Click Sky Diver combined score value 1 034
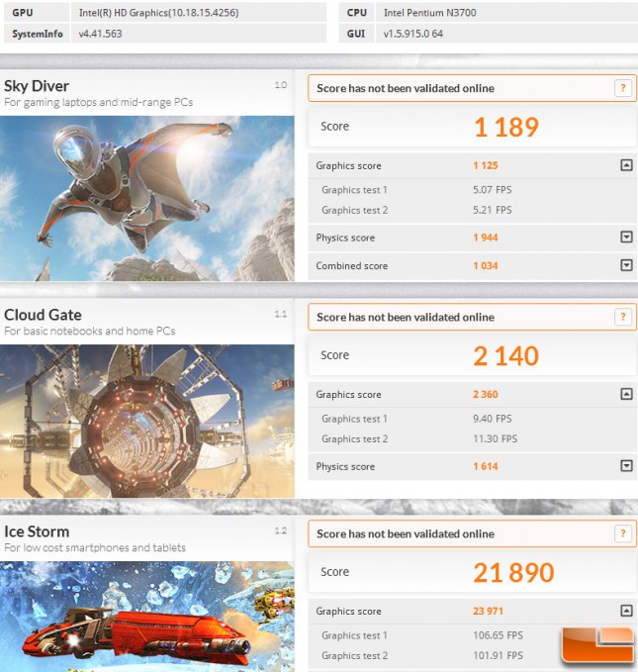Screen dimensions: 638x672 click(x=486, y=265)
